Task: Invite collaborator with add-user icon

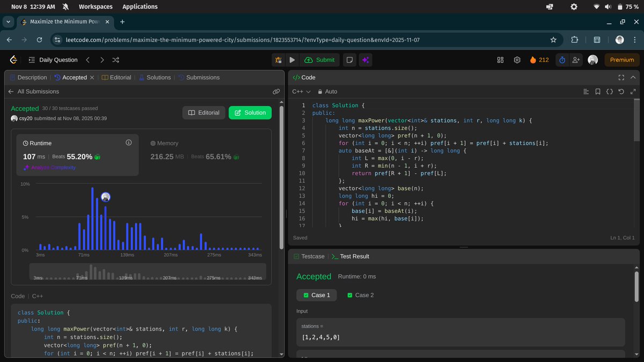Action: [x=576, y=60]
